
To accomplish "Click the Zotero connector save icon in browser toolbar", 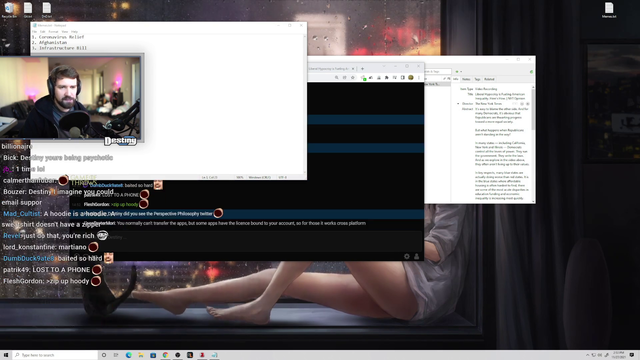I will (x=379, y=78).
